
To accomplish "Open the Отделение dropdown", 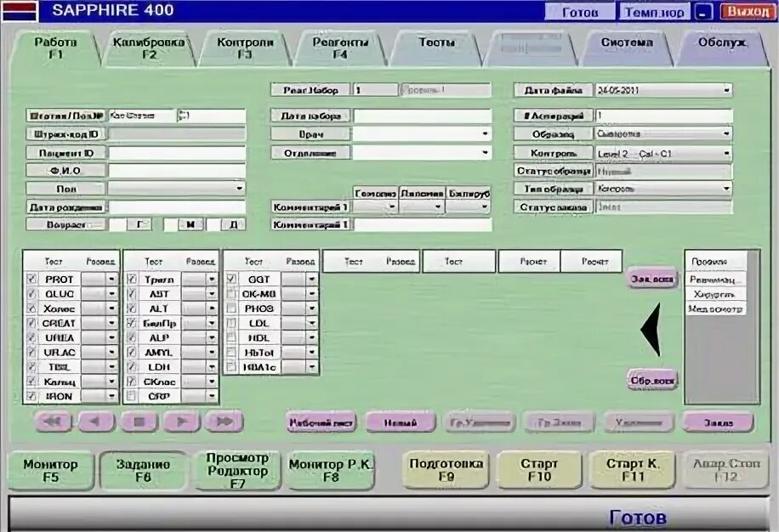I will (x=485, y=152).
